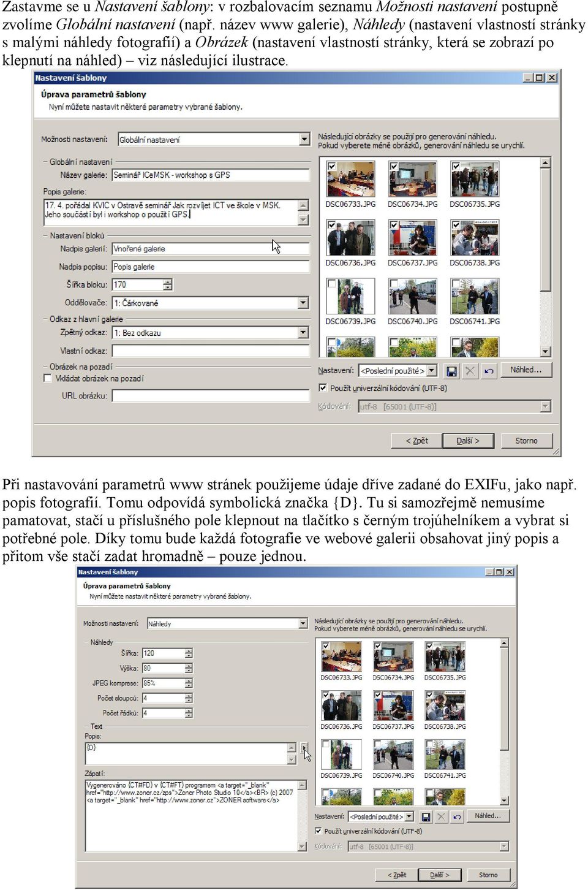This screenshot has height=890, width=588.
Task: Open Možnosti nastavení dropdown showing Náhledy
Action: coord(303,623)
